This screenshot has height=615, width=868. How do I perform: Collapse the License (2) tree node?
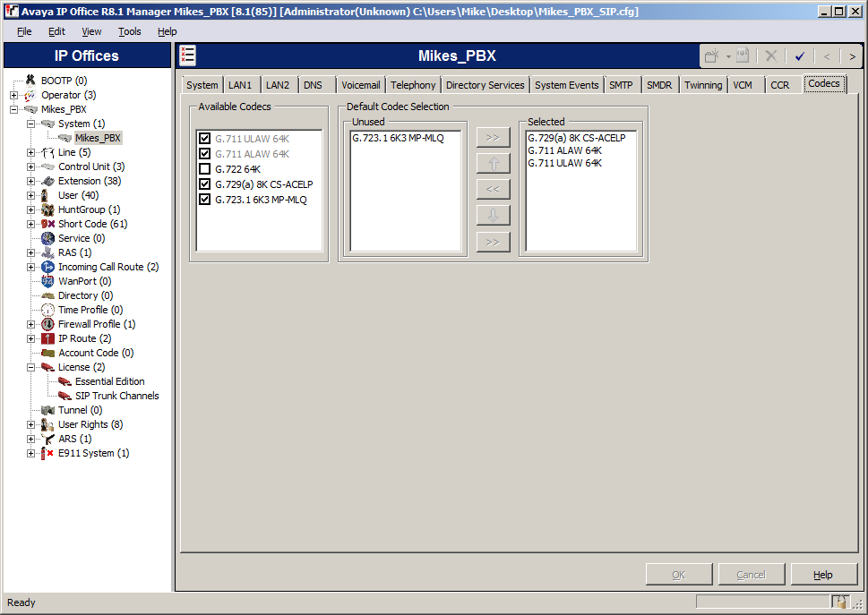pos(31,367)
